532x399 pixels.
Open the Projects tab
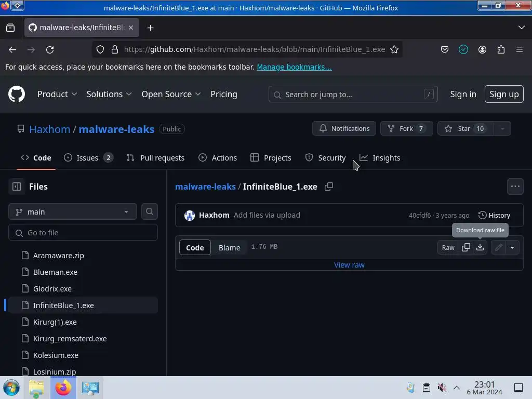271,158
